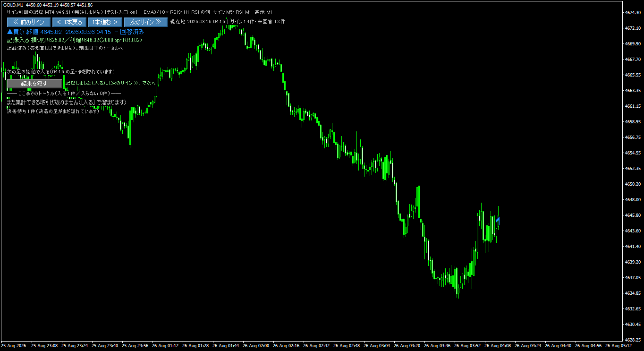Jump to next signal with 次のサイン ≫

[x=145, y=22]
